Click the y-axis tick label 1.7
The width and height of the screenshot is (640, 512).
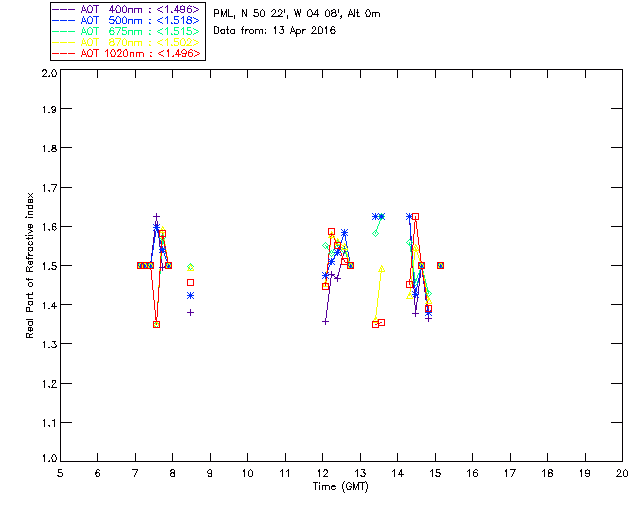click(x=49, y=187)
